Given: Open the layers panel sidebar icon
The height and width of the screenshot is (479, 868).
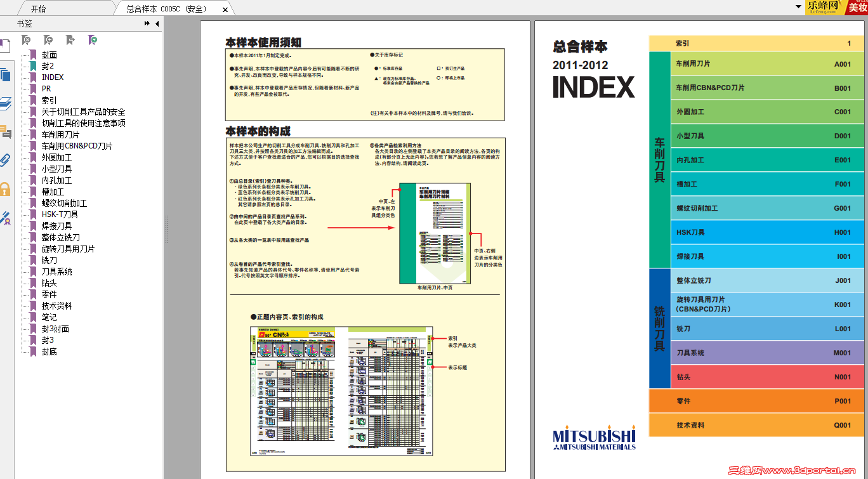Looking at the screenshot, I should (x=5, y=103).
